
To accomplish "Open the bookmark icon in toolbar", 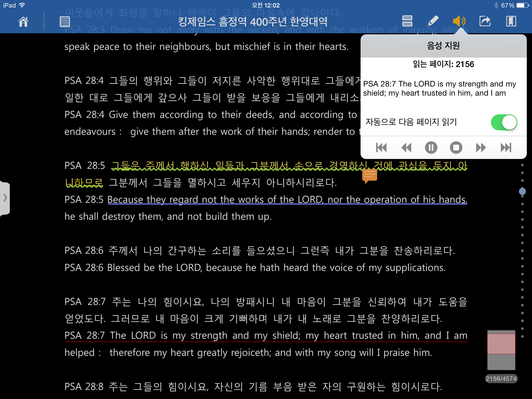I will click(511, 21).
